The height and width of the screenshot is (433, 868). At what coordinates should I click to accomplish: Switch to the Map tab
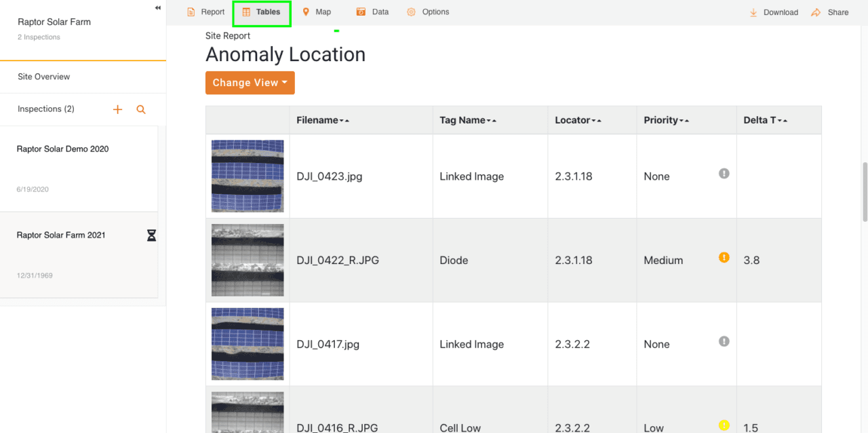[317, 12]
